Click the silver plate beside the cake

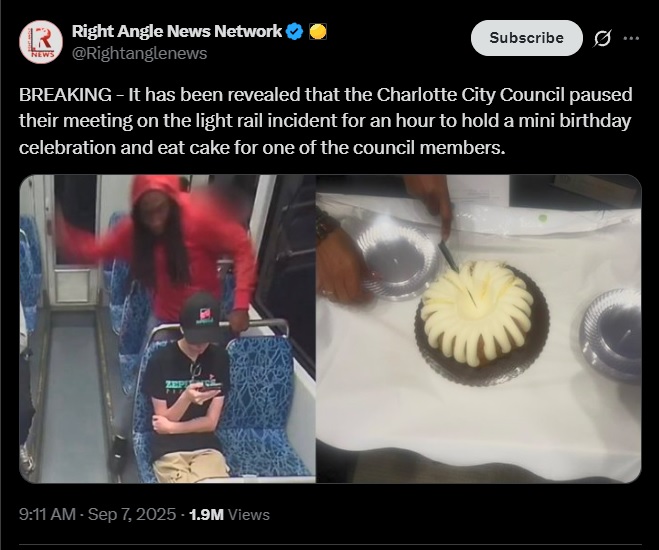tap(397, 258)
